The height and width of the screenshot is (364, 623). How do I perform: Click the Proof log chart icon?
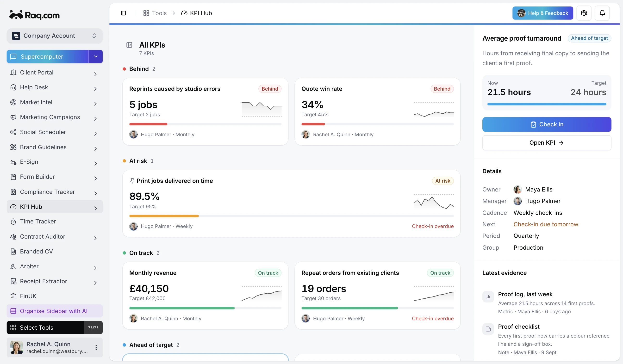[488, 296]
